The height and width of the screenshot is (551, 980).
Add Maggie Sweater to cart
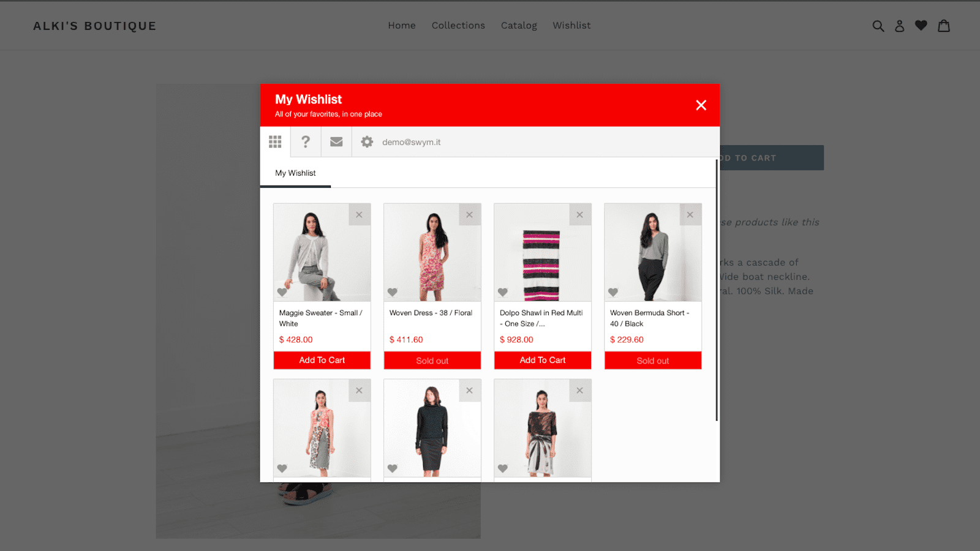click(322, 360)
